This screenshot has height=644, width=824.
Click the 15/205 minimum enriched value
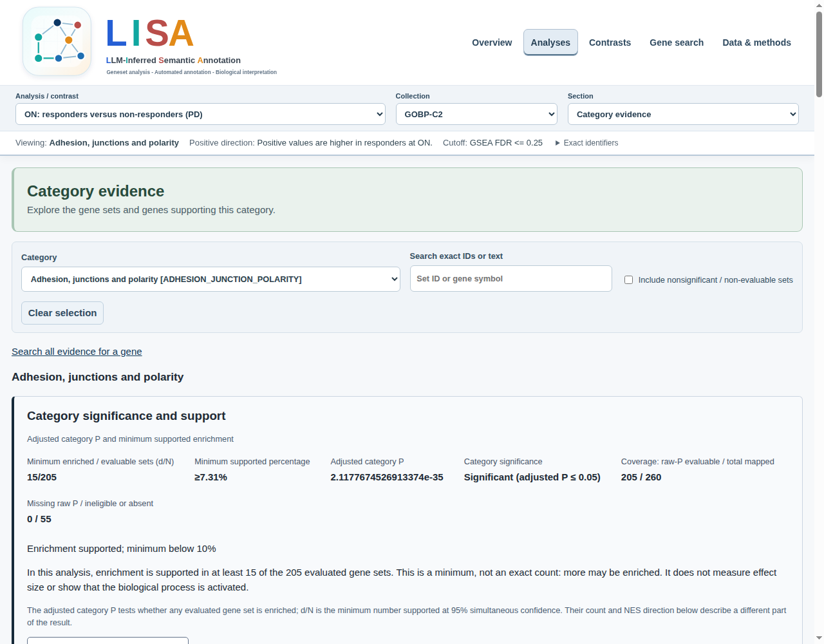(x=42, y=477)
